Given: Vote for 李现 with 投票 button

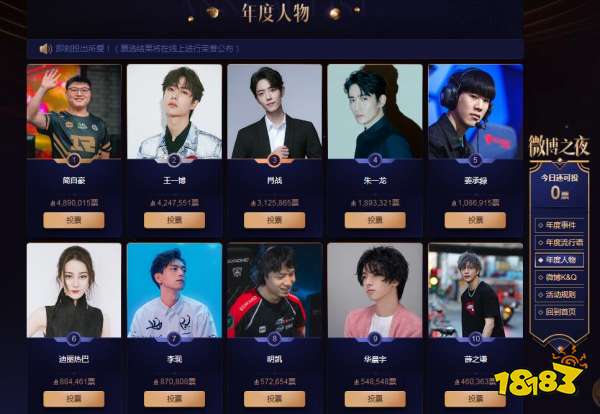Looking at the screenshot, I should [174, 399].
